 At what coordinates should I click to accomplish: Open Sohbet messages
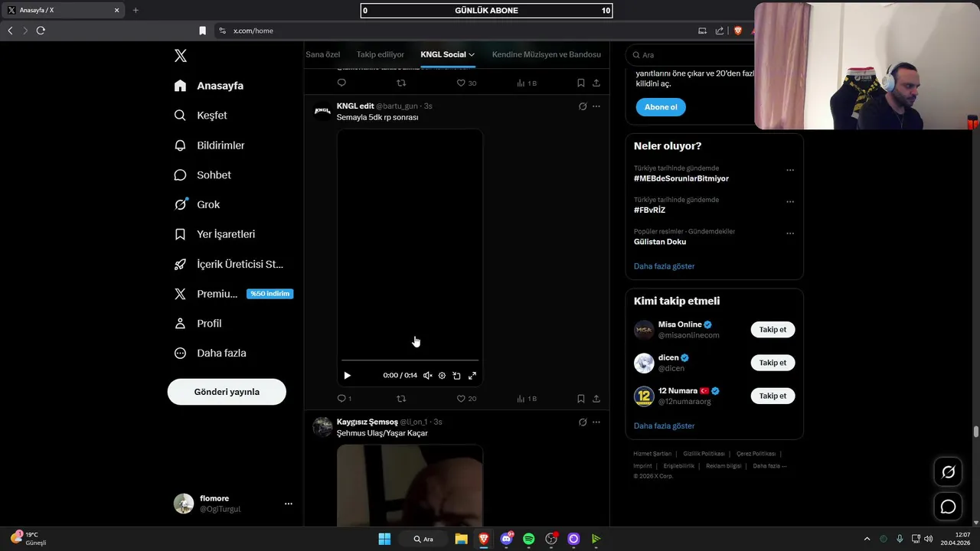pyautogui.click(x=202, y=175)
